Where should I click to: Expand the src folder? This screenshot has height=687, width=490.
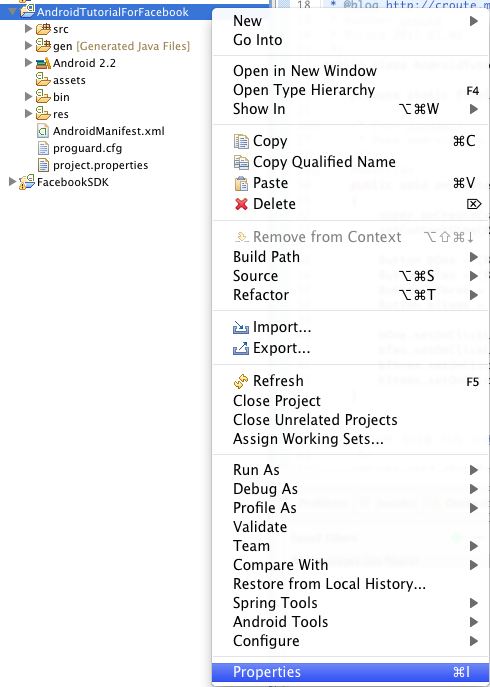point(28,29)
